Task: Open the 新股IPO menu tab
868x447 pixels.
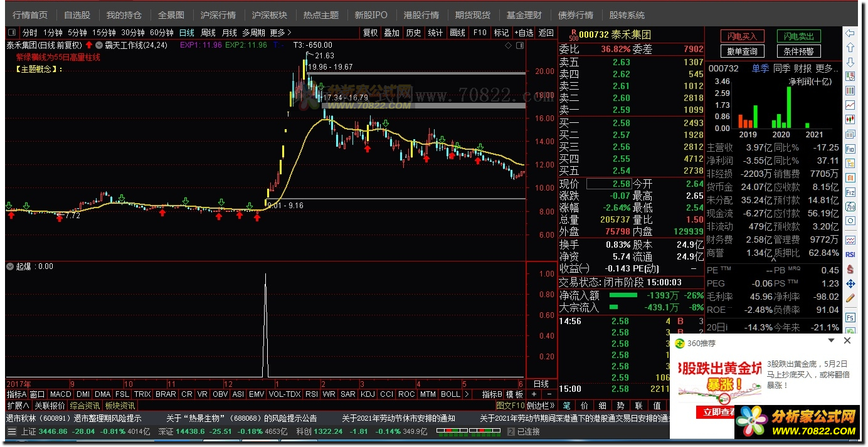Action: pos(371,14)
